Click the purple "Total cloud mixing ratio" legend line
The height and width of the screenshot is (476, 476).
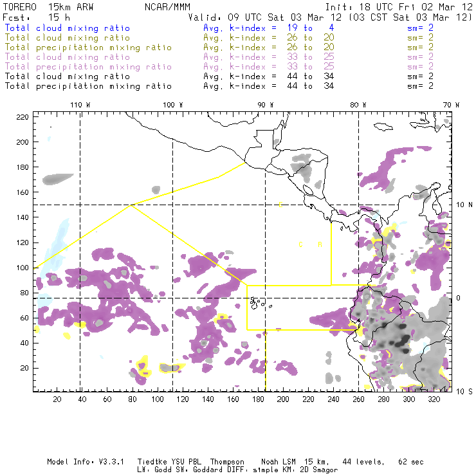coord(68,57)
